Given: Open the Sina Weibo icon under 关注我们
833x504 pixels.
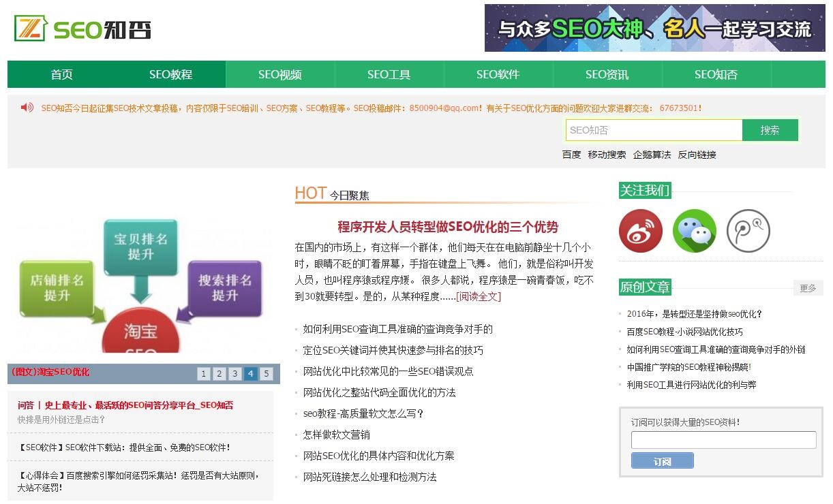Looking at the screenshot, I should (640, 231).
